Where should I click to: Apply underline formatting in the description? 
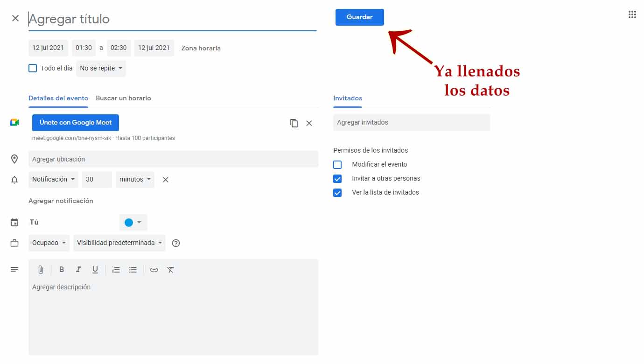(95, 269)
